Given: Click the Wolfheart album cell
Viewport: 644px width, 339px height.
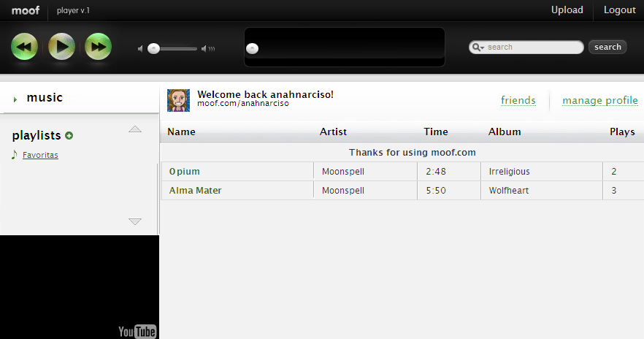Looking at the screenshot, I should point(508,190).
